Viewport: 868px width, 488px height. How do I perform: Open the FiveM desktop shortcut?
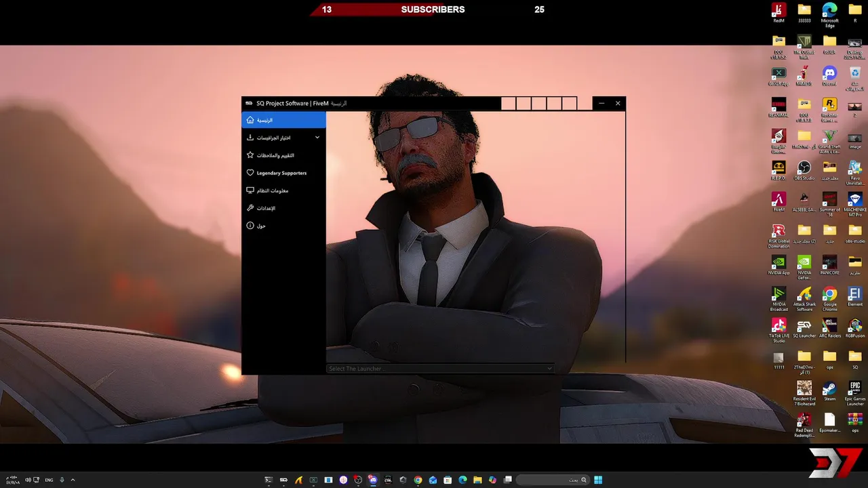[778, 201]
